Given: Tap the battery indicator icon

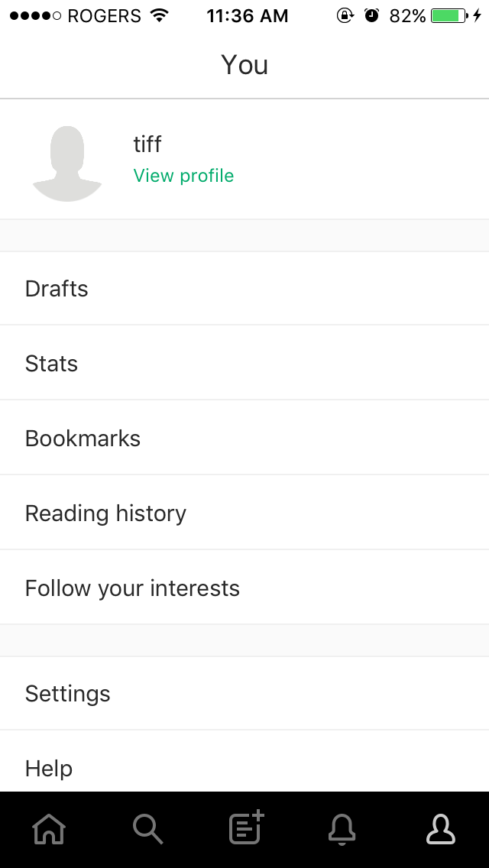Looking at the screenshot, I should [x=449, y=15].
